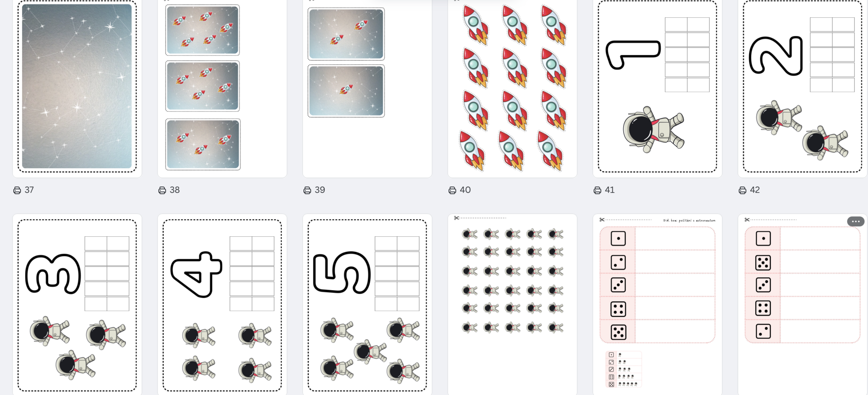Open the dice game page with legend
This screenshot has height=395, width=868.
click(658, 304)
